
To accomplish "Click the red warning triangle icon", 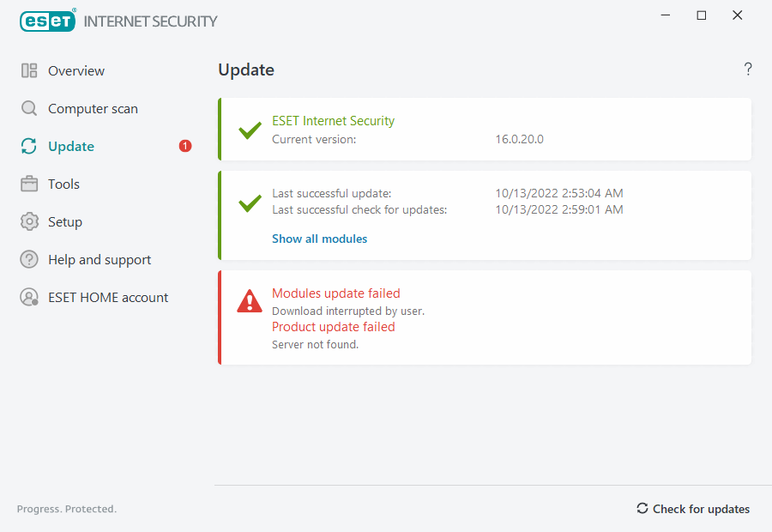I will 250,301.
